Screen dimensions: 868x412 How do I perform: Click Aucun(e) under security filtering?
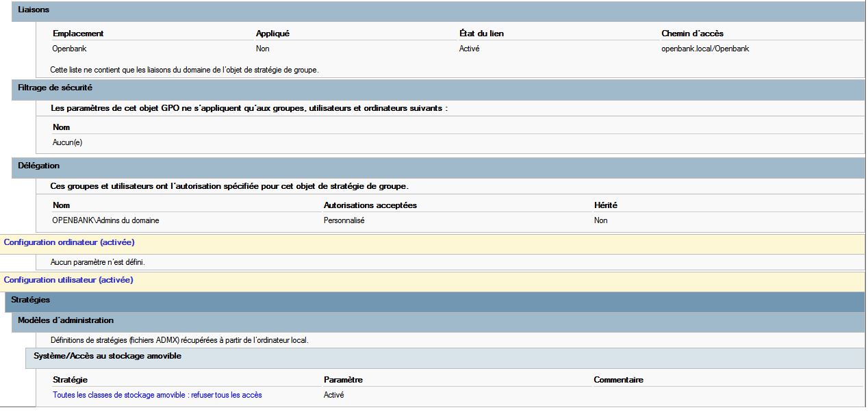[x=67, y=142]
